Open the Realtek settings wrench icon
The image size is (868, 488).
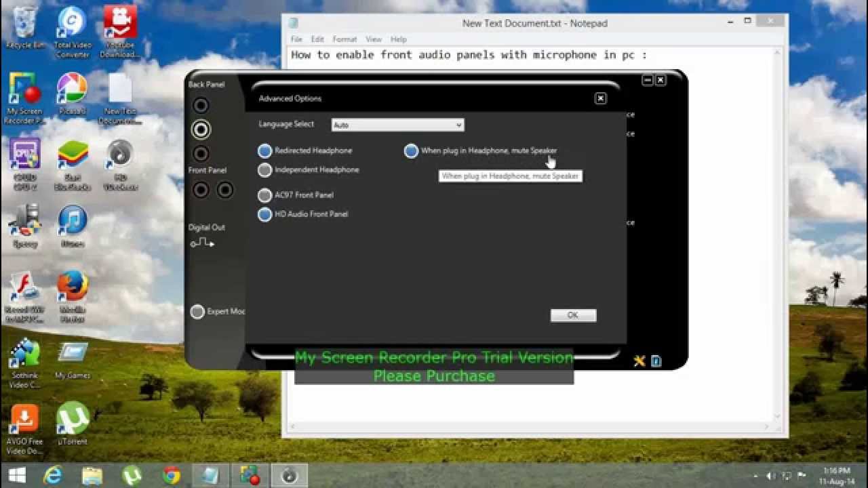point(638,361)
